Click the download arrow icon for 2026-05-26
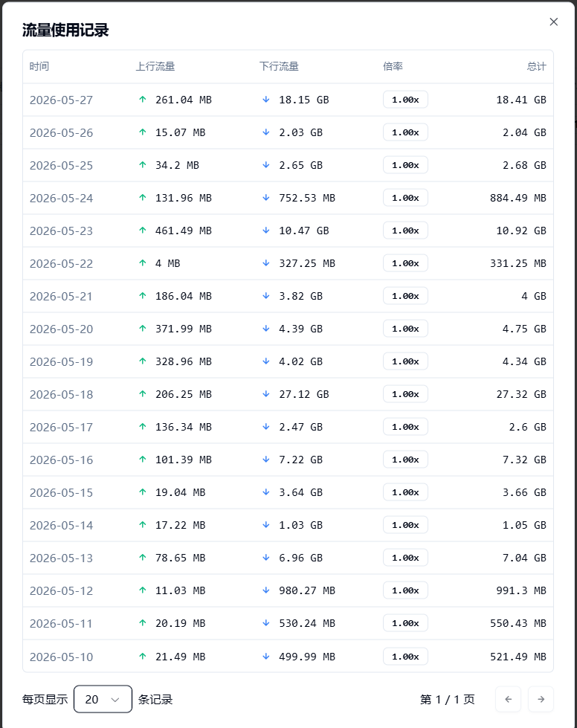This screenshot has width=577, height=728. [x=266, y=132]
